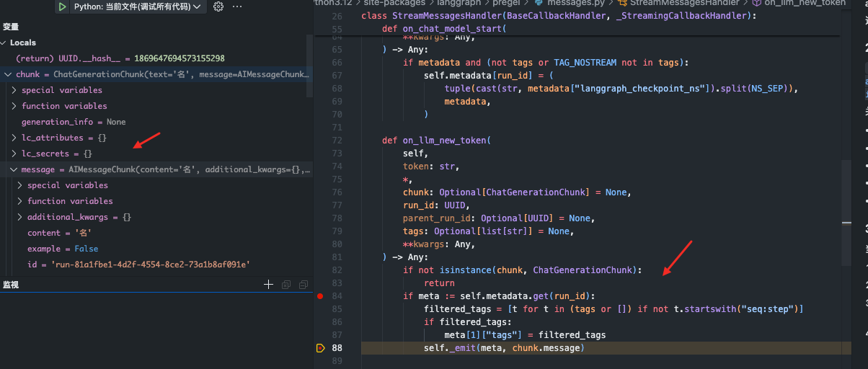
Task: Collapse the chunk variable tree
Action: pos(8,74)
